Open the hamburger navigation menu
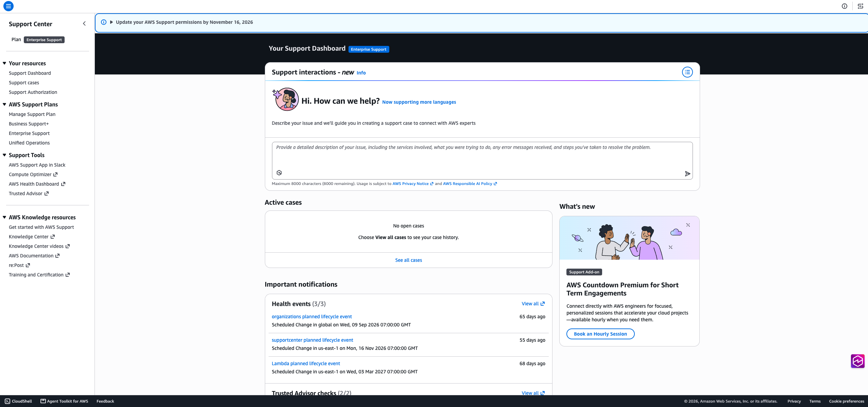The image size is (868, 407). tap(8, 6)
